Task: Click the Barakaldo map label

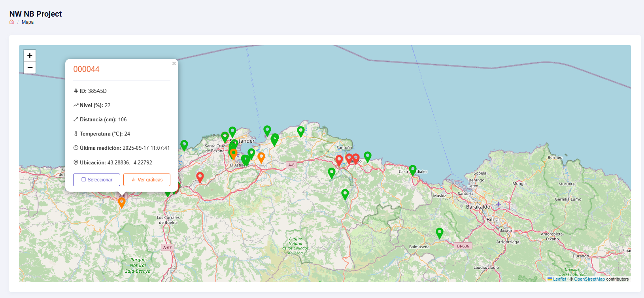Action: click(478, 207)
